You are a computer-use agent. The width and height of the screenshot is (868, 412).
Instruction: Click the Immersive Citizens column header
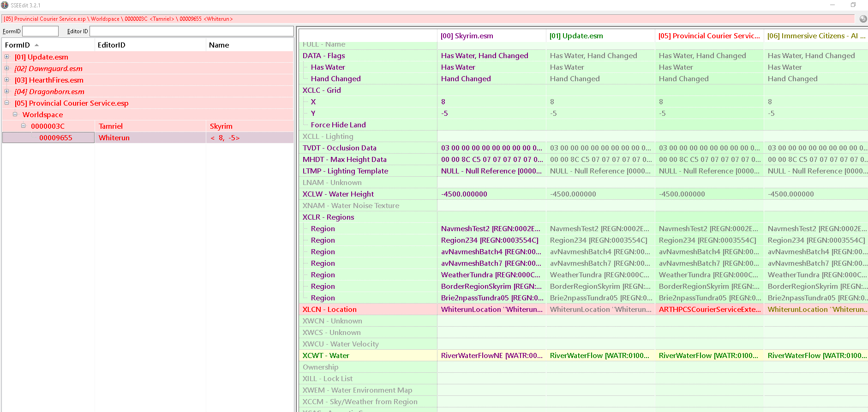click(x=815, y=36)
